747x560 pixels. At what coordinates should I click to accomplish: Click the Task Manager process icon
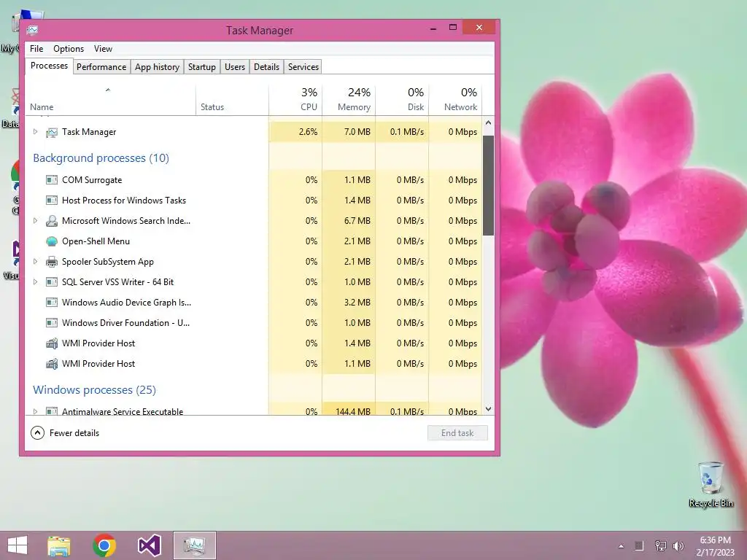[52, 133]
